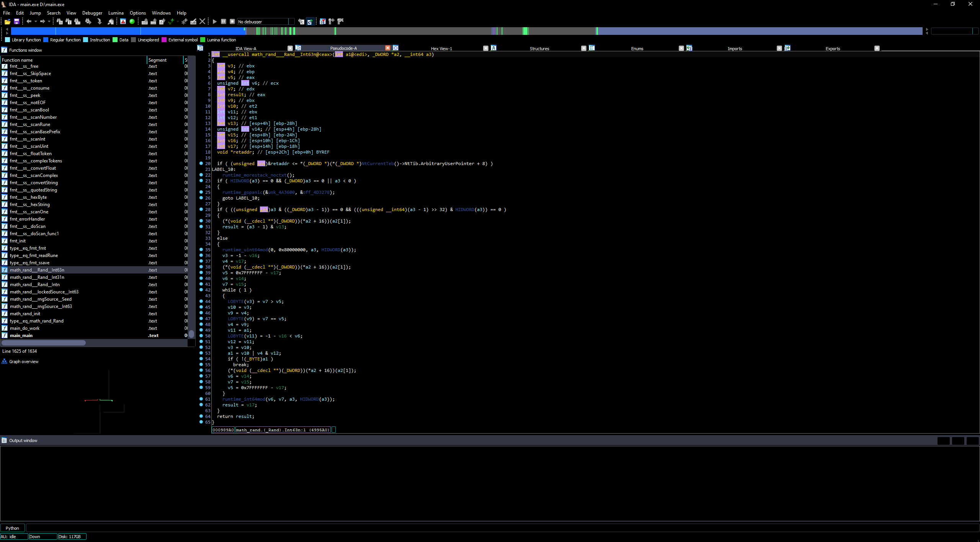Close the Pseudocode-A tab
The width and height of the screenshot is (980, 542).
coord(387,48)
